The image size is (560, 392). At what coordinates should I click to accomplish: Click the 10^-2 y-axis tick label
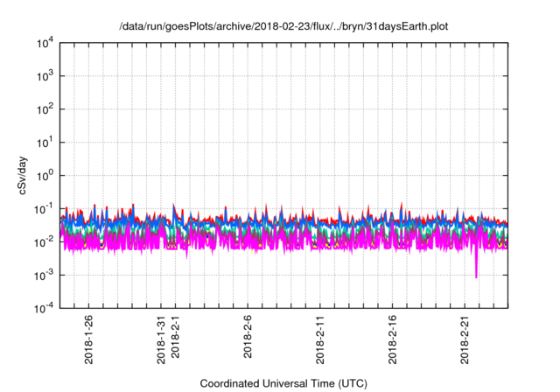click(x=43, y=241)
